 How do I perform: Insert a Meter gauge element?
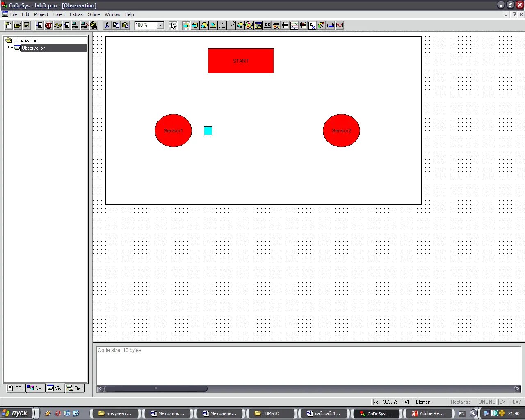(321, 25)
